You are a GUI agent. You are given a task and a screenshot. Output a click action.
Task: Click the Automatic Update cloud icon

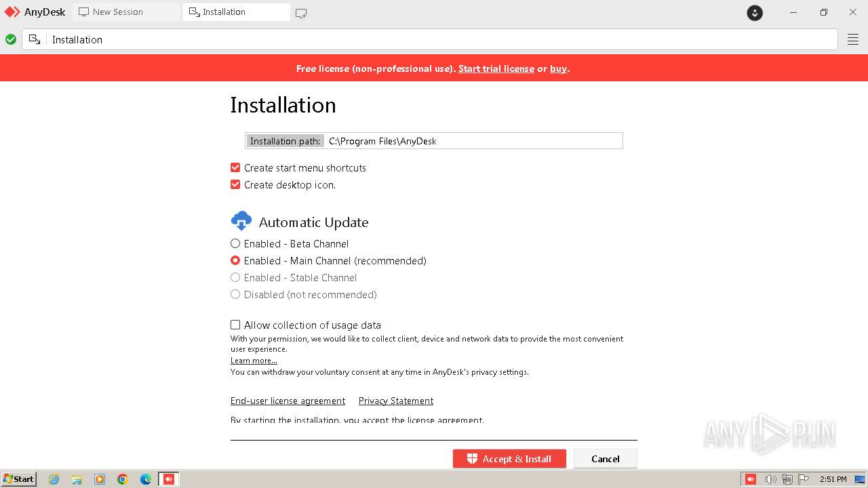point(241,221)
